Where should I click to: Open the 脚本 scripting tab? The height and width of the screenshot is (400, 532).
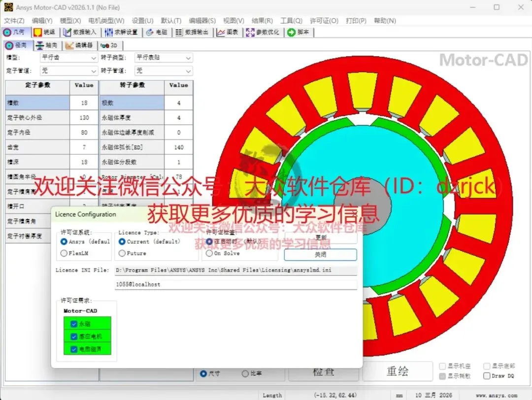coord(299,32)
